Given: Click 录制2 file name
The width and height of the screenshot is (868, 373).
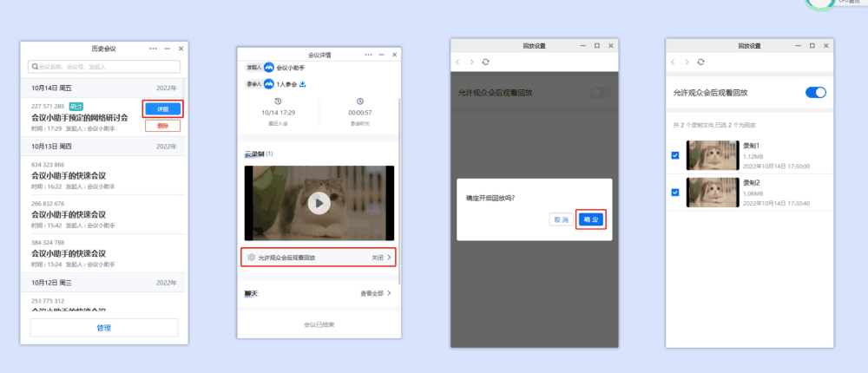Looking at the screenshot, I should [x=753, y=183].
